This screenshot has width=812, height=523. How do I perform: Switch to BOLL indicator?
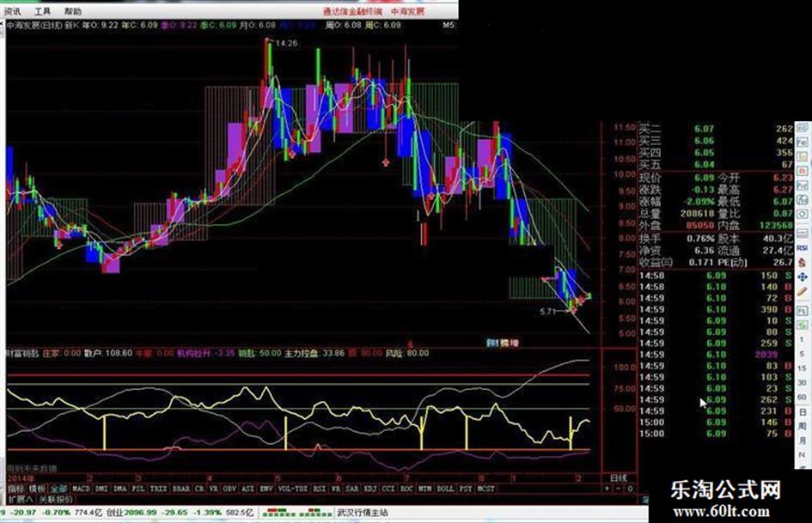pyautogui.click(x=446, y=489)
